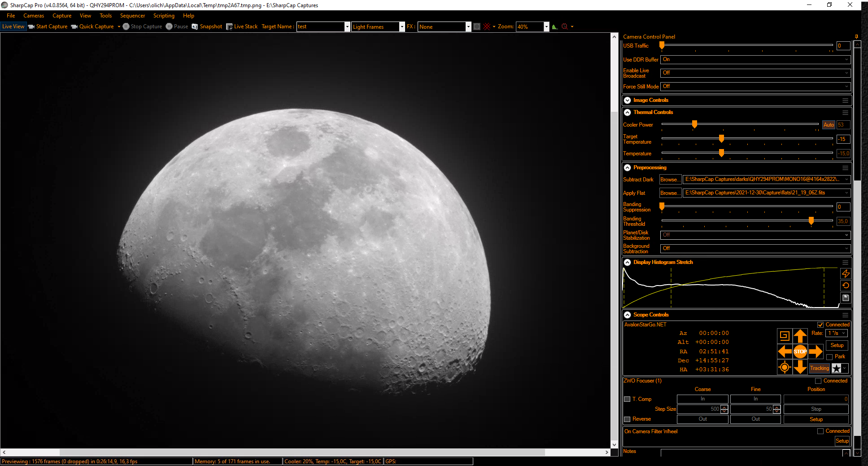Screen dimensions: 868x466
Task: Uncheck Connected for AvalonStarGo.NET mount
Action: coord(820,325)
